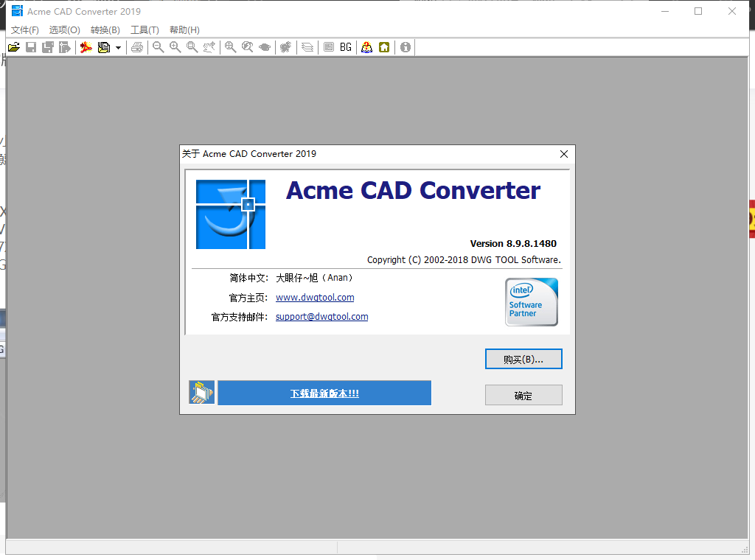
Task: Click the Zoom Window magnifier icon
Action: point(192,47)
